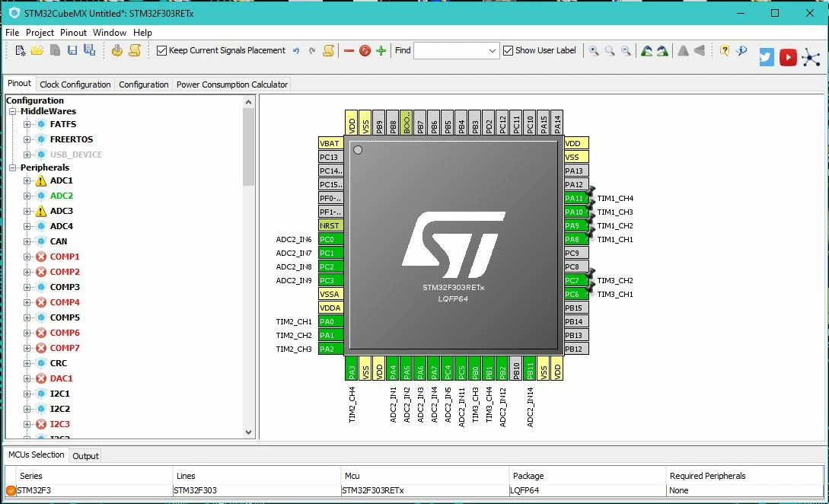This screenshot has height=504, width=829.
Task: Click the New Project toolbar icon
Action: click(20, 51)
